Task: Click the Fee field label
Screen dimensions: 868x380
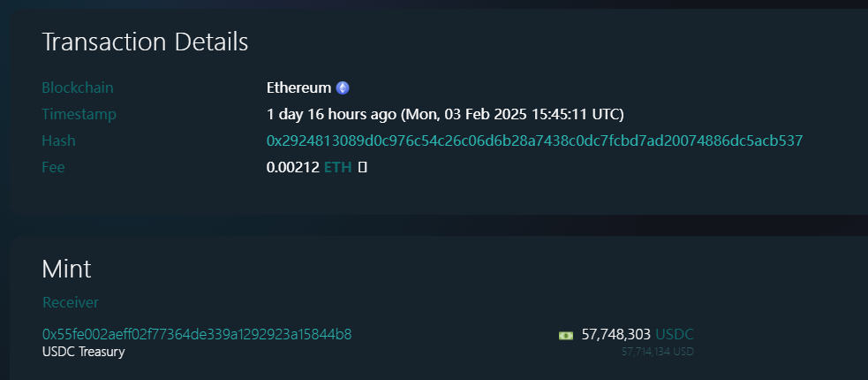Action: click(54, 167)
